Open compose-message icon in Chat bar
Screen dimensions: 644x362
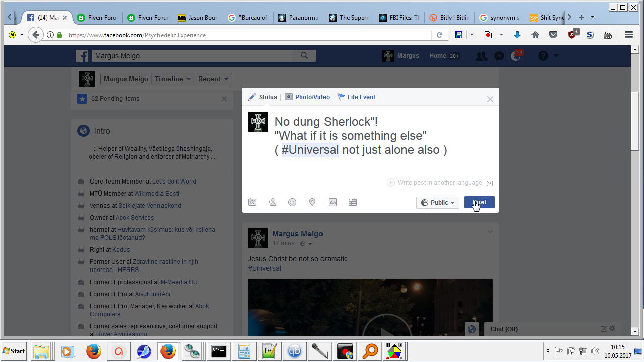point(603,329)
